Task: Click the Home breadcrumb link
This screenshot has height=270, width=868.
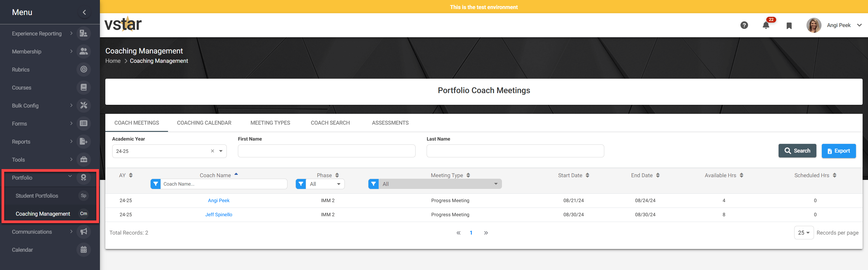Action: pyautogui.click(x=113, y=61)
